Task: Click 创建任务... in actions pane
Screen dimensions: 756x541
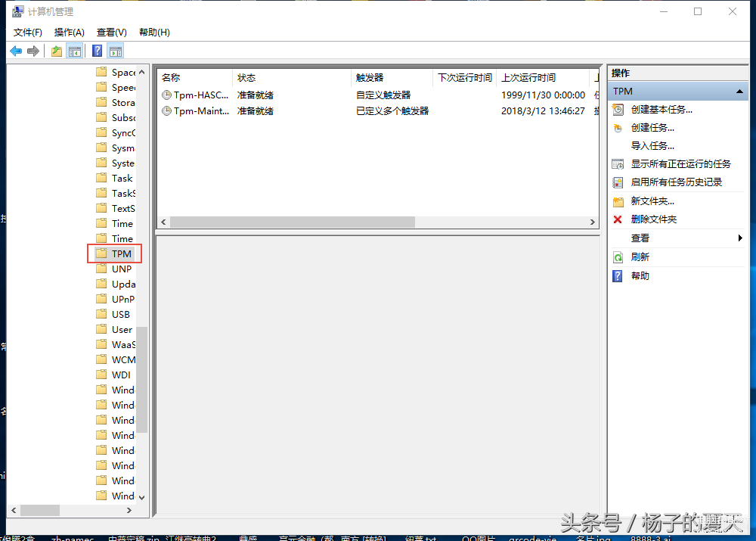Action: pos(652,128)
